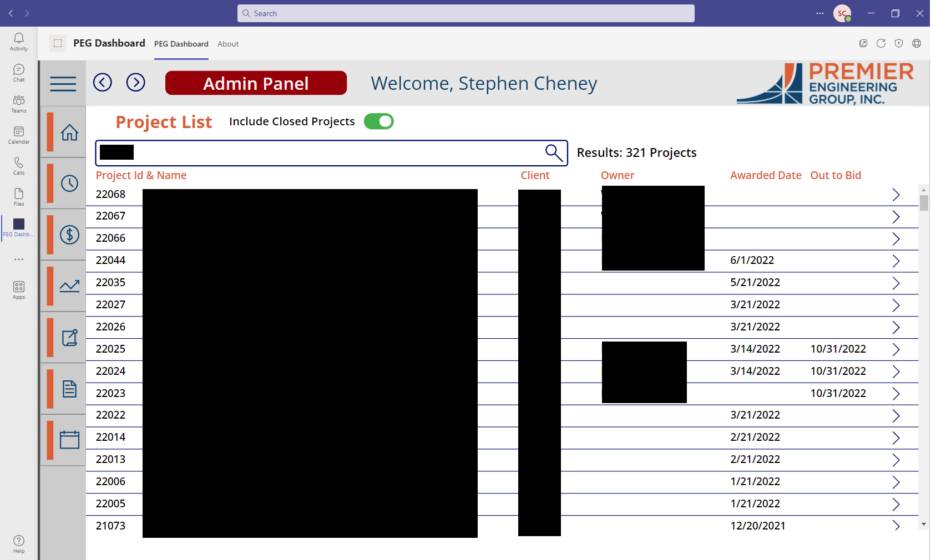Click the magnifying glass search icon
Viewport: 931px width, 560px height.
pyautogui.click(x=553, y=152)
